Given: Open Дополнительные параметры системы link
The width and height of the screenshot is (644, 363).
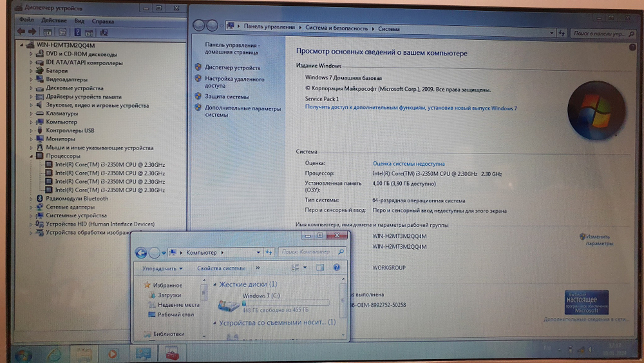Looking at the screenshot, I should pos(242,112).
